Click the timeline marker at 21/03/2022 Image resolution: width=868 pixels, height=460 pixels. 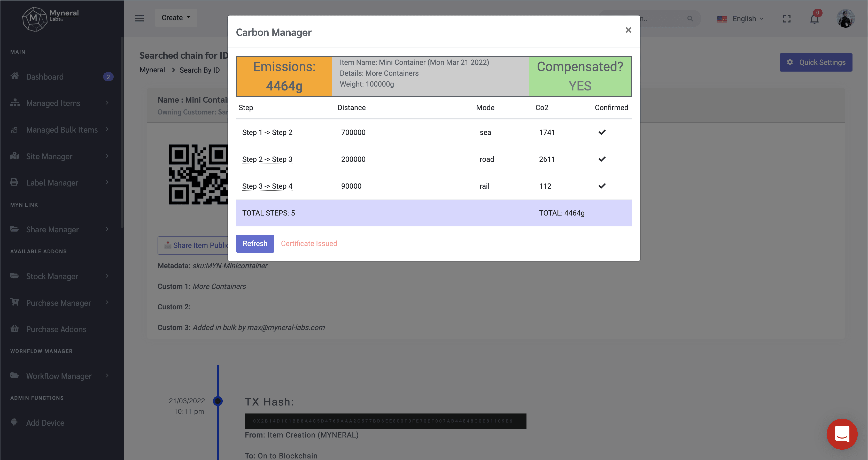[x=218, y=401]
